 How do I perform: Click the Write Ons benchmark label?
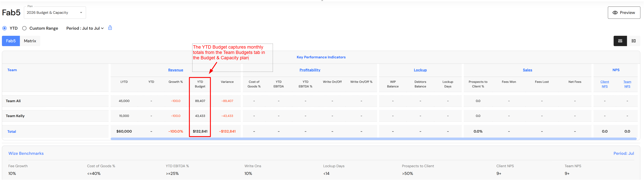click(253, 166)
